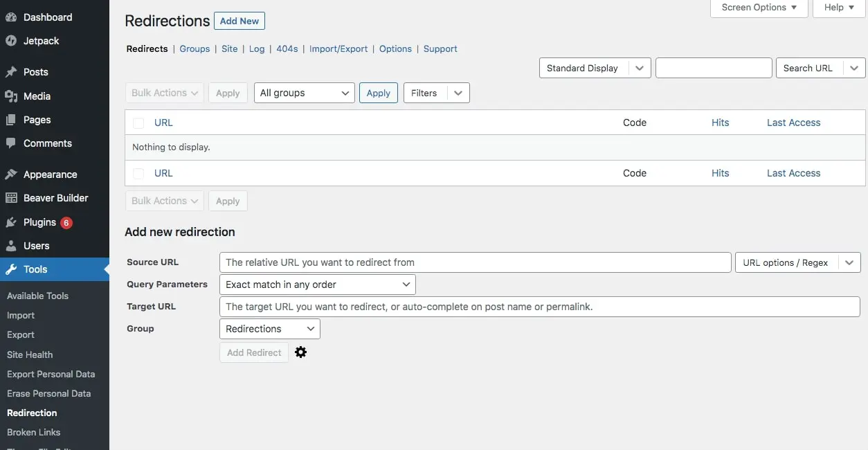The image size is (868, 450).
Task: Click the Comments speech bubble icon
Action: coord(11,143)
